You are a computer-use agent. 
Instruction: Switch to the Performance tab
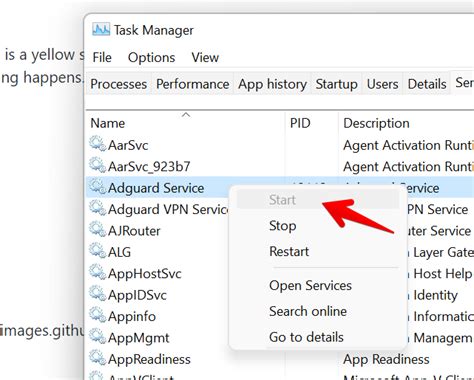pyautogui.click(x=193, y=84)
